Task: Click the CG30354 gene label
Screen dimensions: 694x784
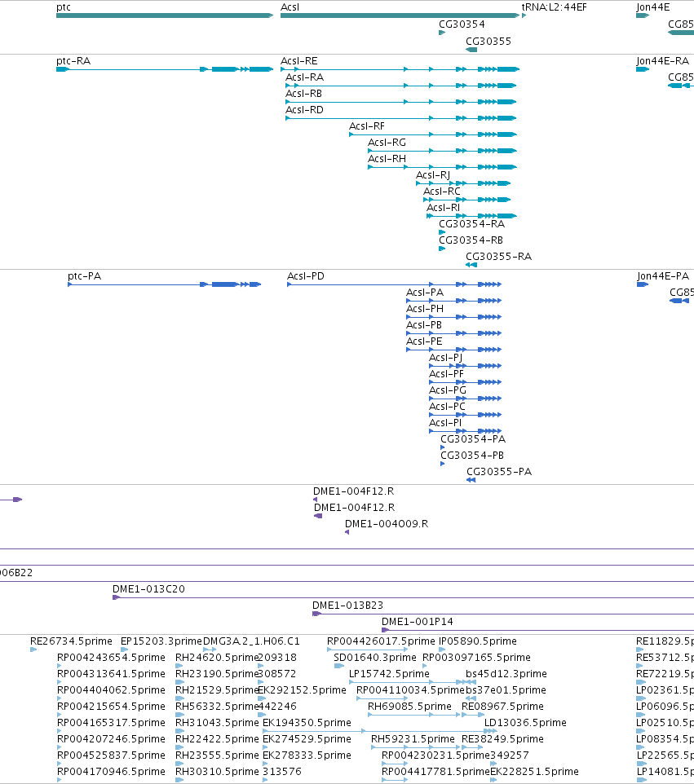Action: 462,24
